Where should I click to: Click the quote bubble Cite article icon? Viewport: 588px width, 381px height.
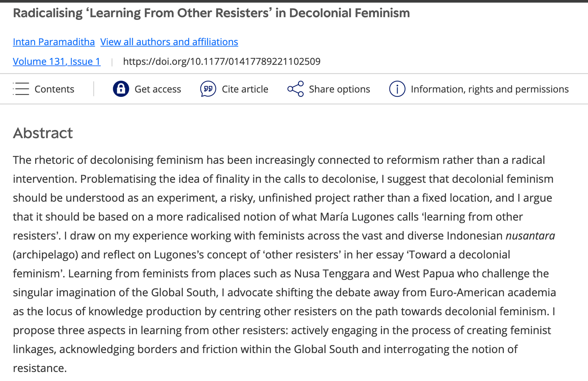pos(208,89)
